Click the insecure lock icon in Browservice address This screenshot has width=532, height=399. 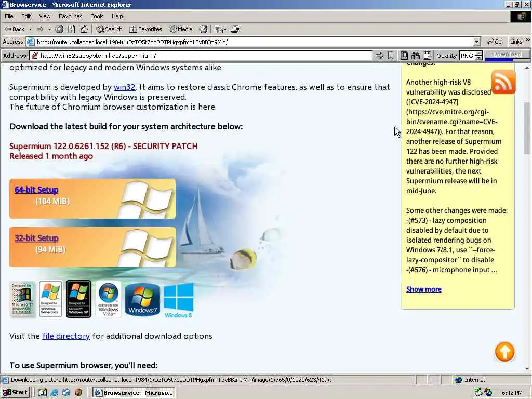coord(35,56)
